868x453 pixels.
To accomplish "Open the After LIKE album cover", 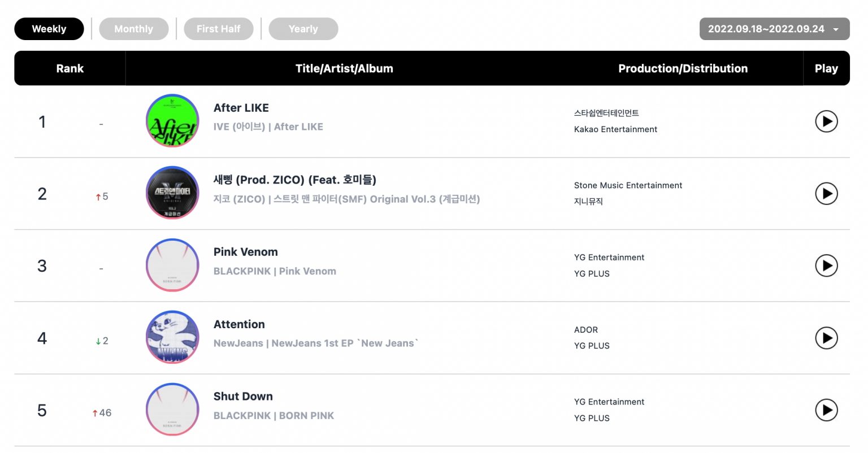I will point(172,121).
